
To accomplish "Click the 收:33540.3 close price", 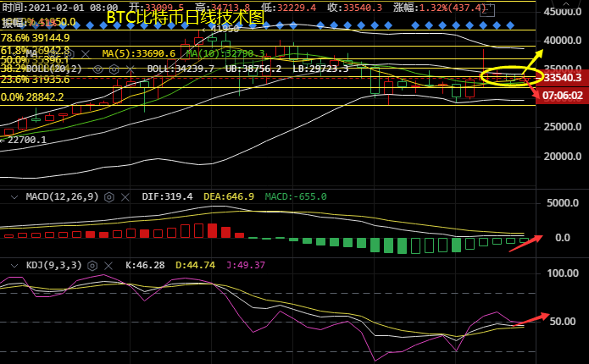I will [x=354, y=8].
